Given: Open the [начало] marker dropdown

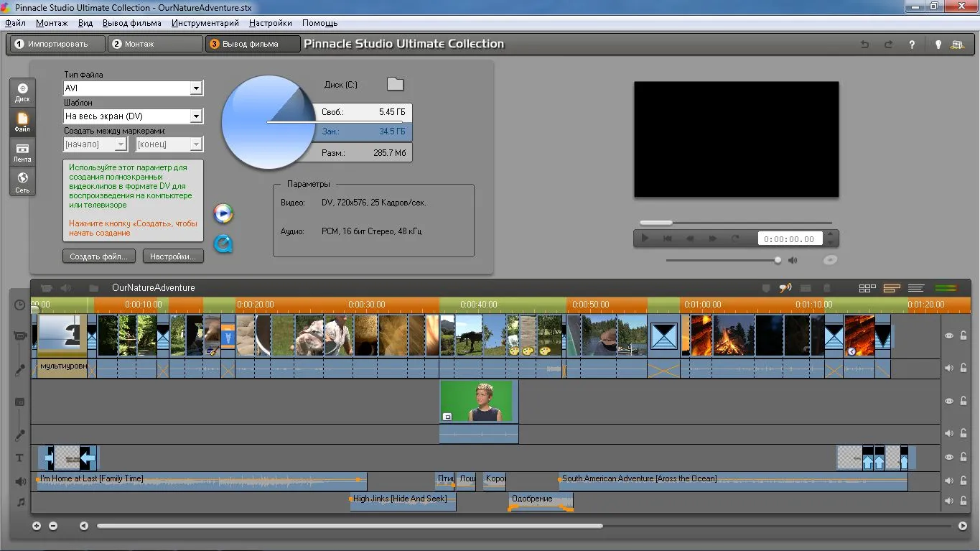Looking at the screenshot, I should (121, 144).
